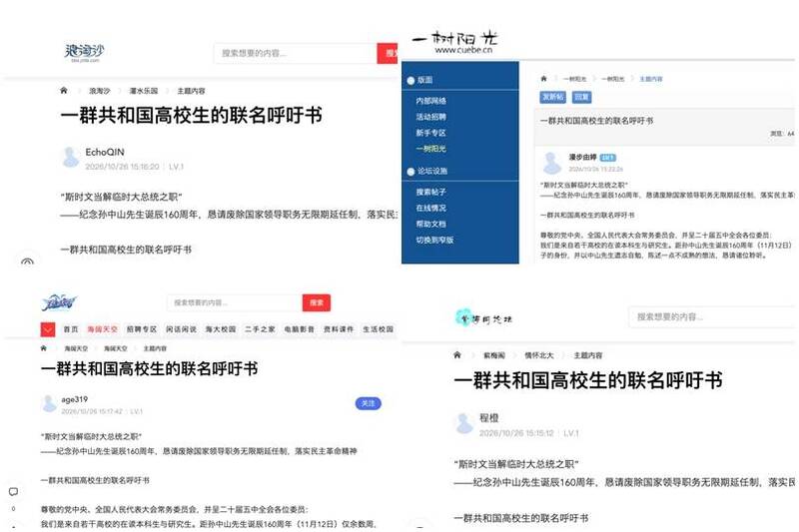Click home icon in the 紫梅阁 breadcrumb
Screen dimensions: 799x532
(457, 355)
